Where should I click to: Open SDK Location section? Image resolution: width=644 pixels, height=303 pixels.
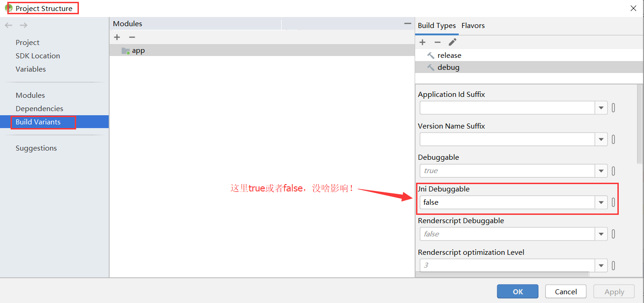click(x=38, y=56)
